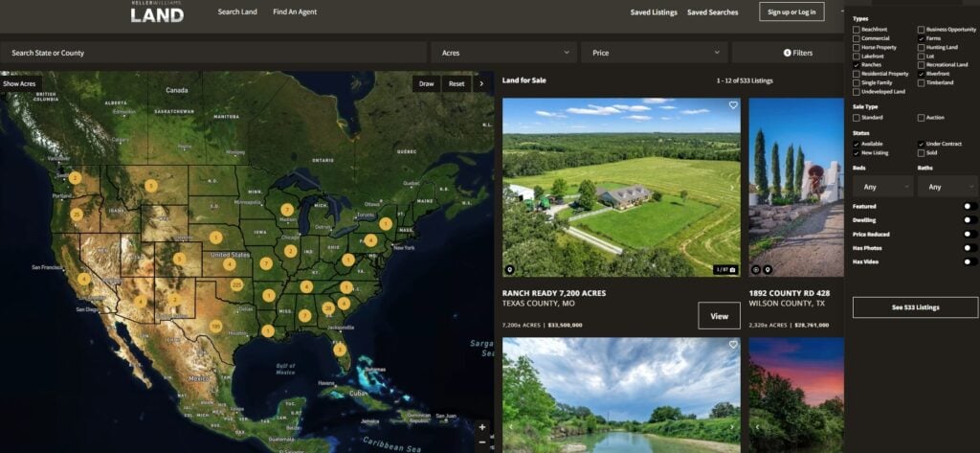Go to previous photo on 1892 County Rd image
Image resolution: width=980 pixels, height=453 pixels.
pos(757,187)
